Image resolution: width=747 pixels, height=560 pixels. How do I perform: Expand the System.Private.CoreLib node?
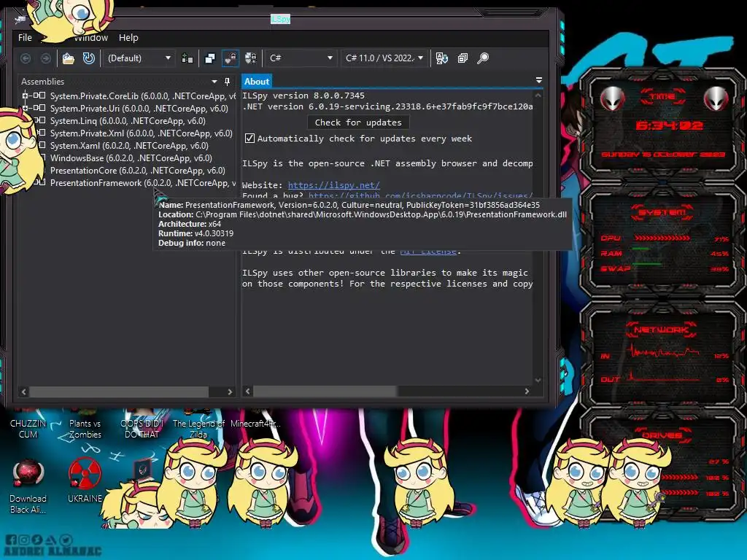click(x=25, y=96)
